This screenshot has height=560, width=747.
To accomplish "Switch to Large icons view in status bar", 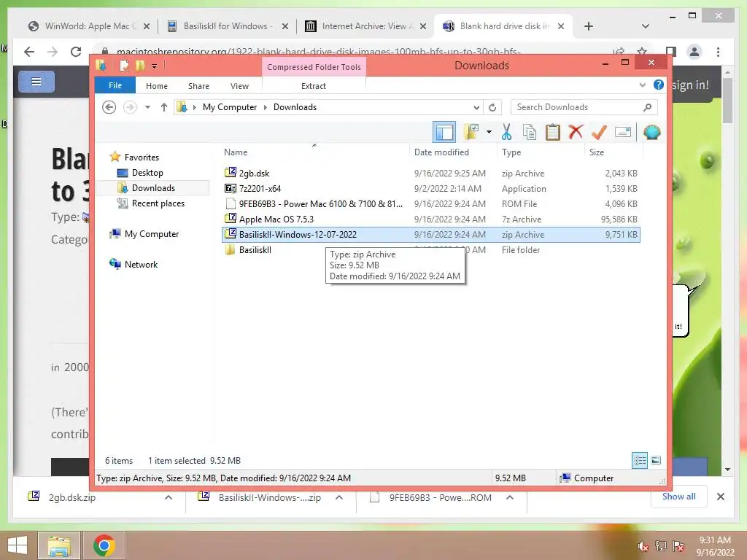I will coord(656,460).
